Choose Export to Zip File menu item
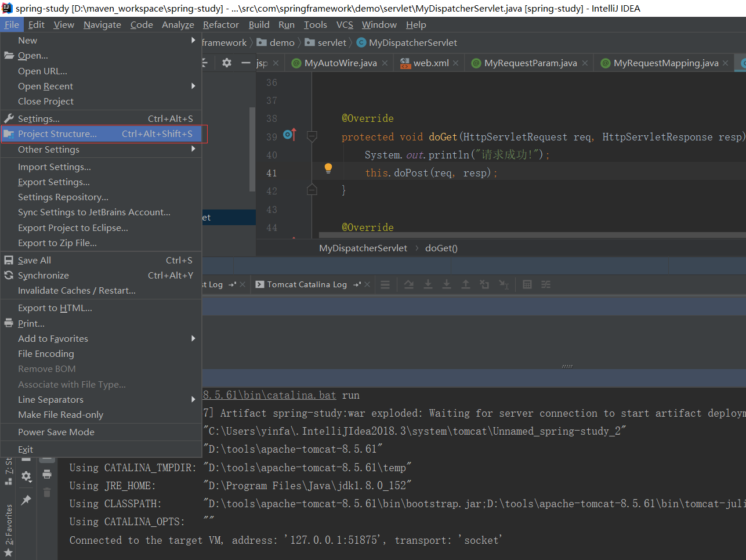 click(101, 243)
